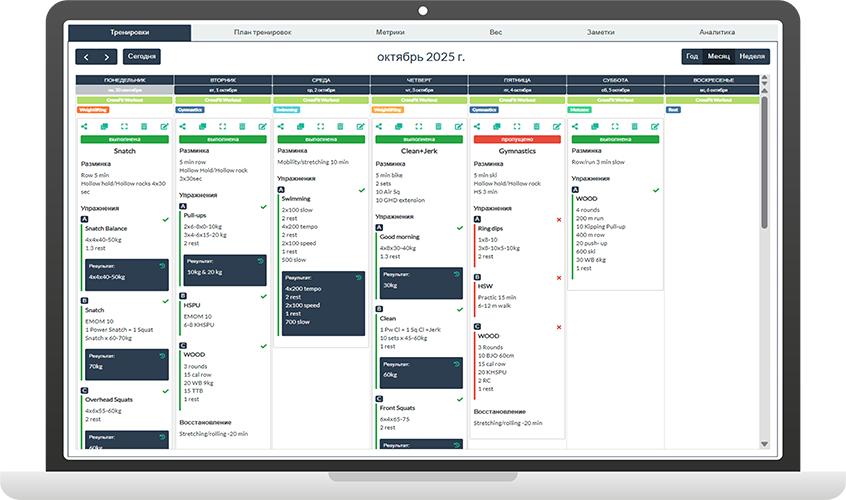Click share icon on Saturday's workout card
Screen dimensions: 846x500
[575, 127]
